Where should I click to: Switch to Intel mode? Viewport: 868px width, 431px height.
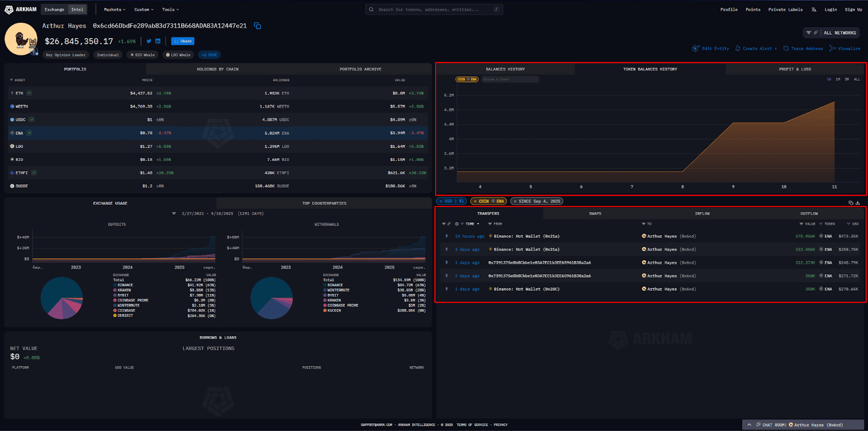pyautogui.click(x=78, y=9)
